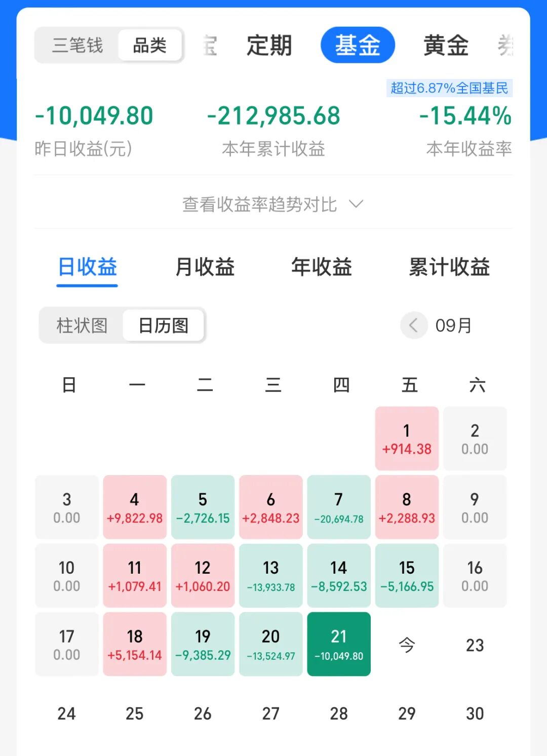547x756 pixels.
Task: Select day 8 with +2,288.93
Action: 407,507
